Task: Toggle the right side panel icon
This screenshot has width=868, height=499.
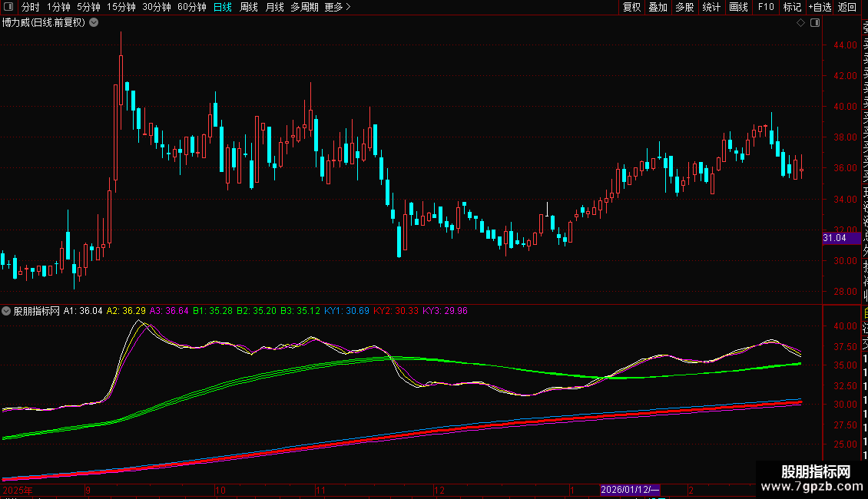Action: (814, 23)
